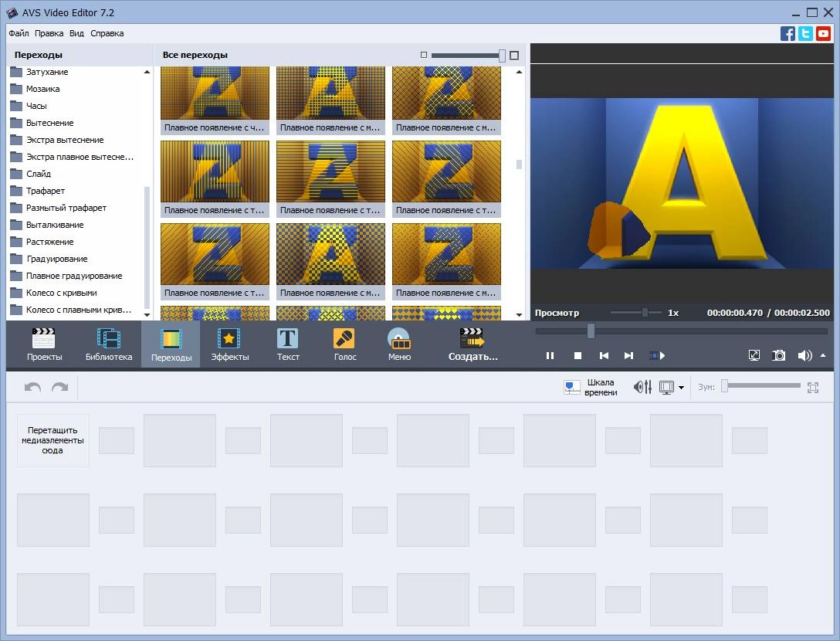Pause the preview playback

pos(550,356)
